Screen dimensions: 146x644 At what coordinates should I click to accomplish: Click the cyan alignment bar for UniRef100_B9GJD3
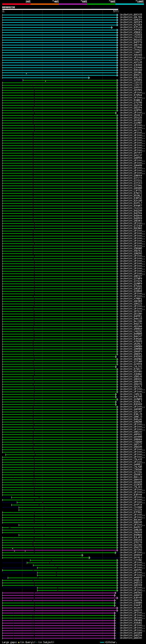46,78
